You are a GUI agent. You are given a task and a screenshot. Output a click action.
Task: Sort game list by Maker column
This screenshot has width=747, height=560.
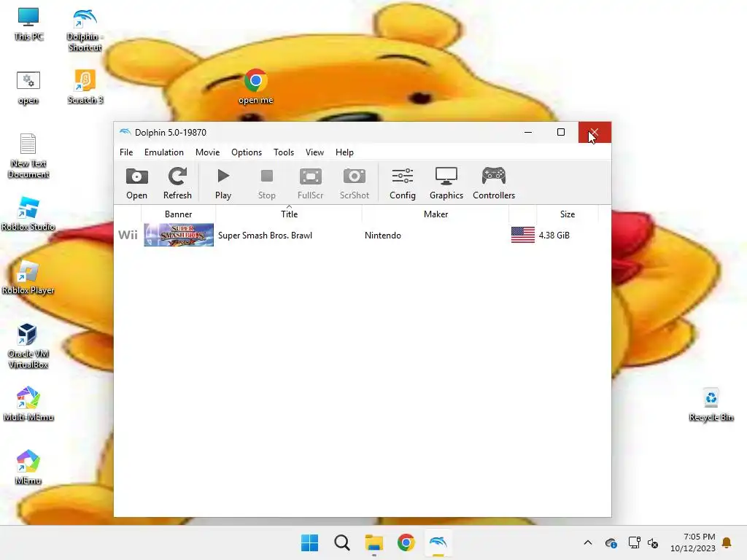tap(436, 214)
